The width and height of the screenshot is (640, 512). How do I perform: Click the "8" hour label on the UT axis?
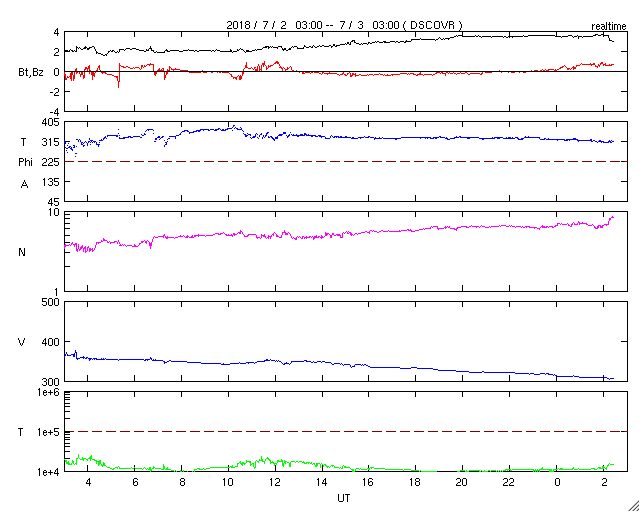click(x=182, y=482)
